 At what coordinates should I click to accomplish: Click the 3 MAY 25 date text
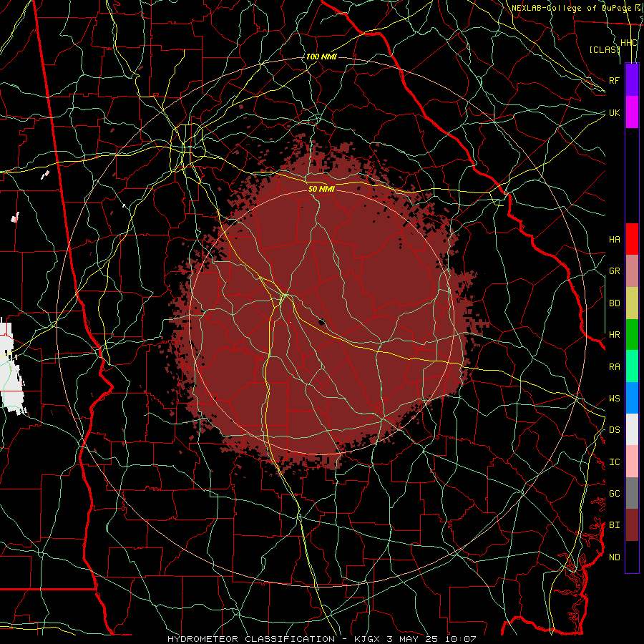pos(413,639)
